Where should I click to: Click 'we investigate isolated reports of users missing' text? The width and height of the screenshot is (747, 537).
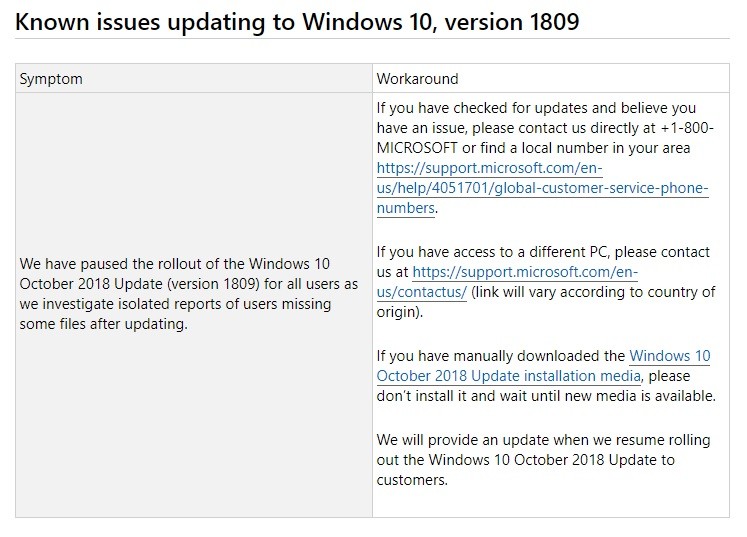(x=176, y=303)
